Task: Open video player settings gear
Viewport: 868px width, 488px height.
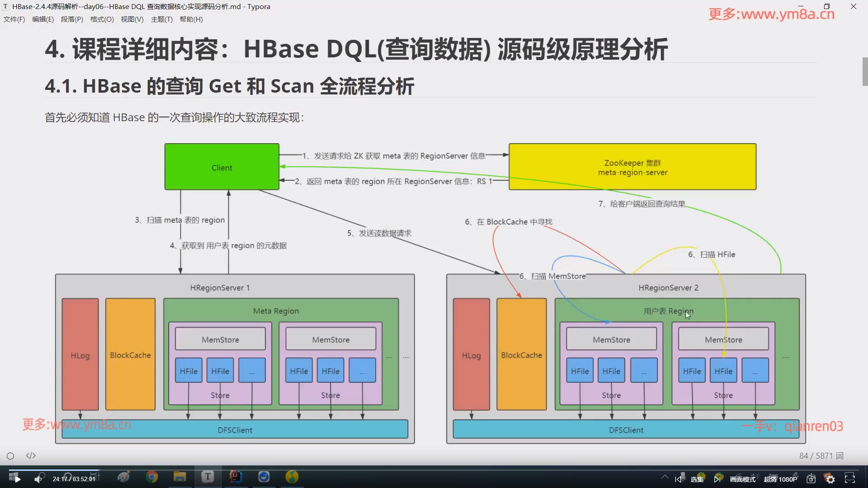Action: coord(830,479)
